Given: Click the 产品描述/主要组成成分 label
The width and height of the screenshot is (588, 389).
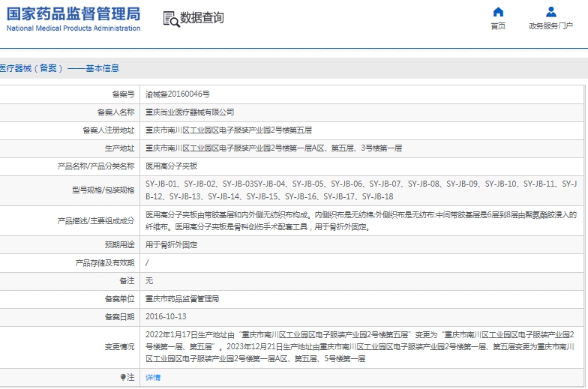Looking at the screenshot, I should coord(96,220).
